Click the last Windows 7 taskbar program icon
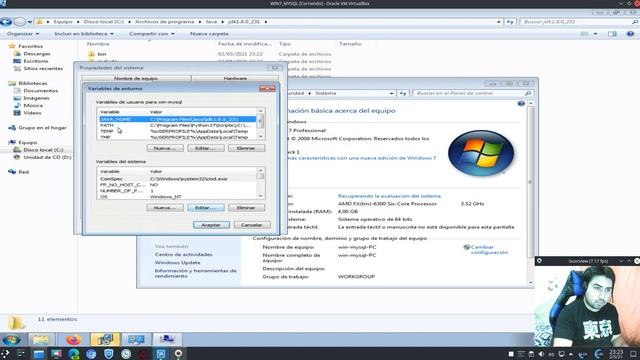Screen dimensions: 640x360 [167, 339]
